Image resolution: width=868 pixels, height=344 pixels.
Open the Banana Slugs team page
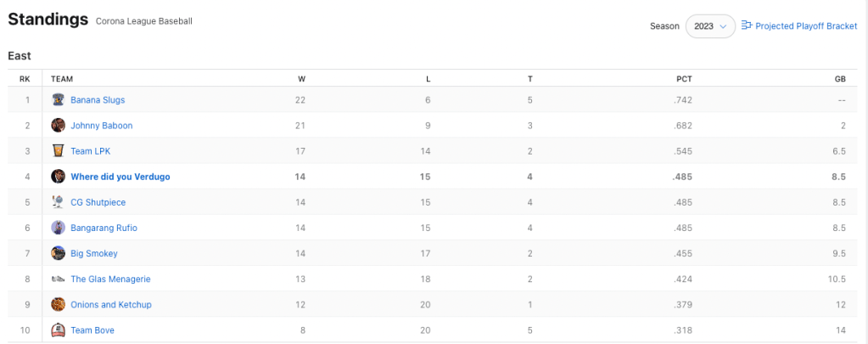tap(98, 100)
